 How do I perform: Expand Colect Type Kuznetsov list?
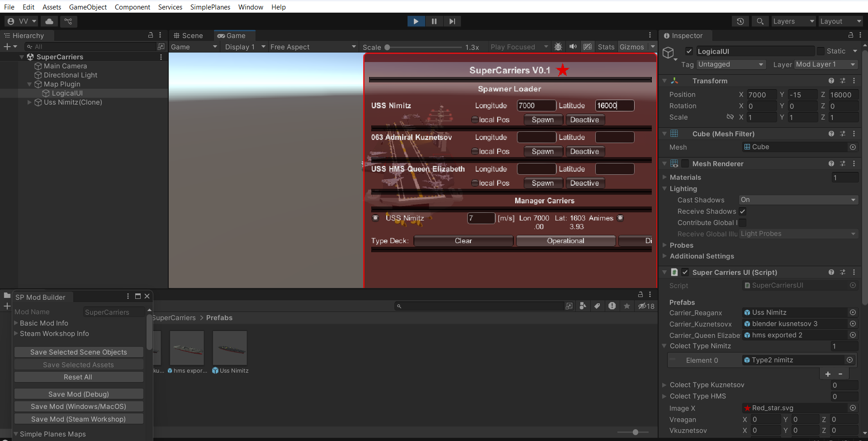pos(664,385)
